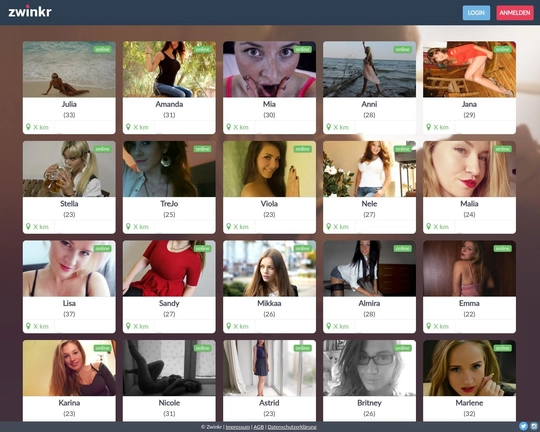The height and width of the screenshot is (432, 540).
Task: Click the location pin on Julia's card
Action: click(x=28, y=127)
